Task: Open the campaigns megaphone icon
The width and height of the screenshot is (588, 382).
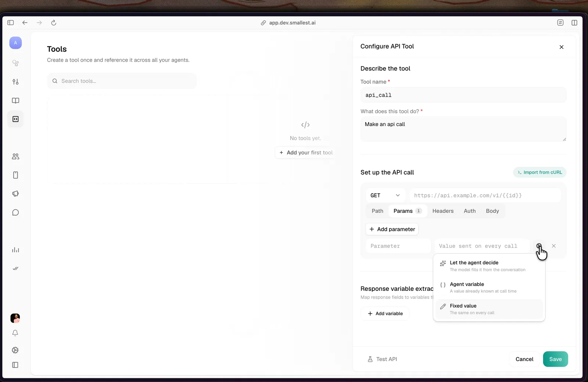Action: [x=15, y=194]
